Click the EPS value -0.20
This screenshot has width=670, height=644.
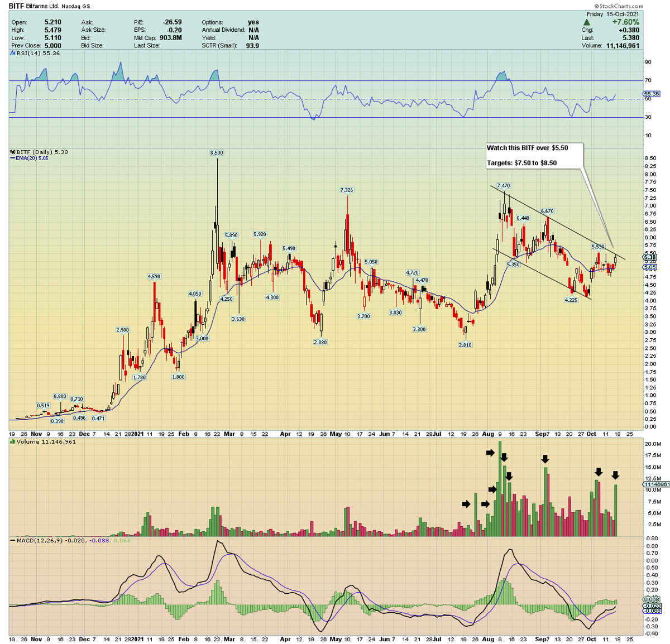[x=175, y=30]
